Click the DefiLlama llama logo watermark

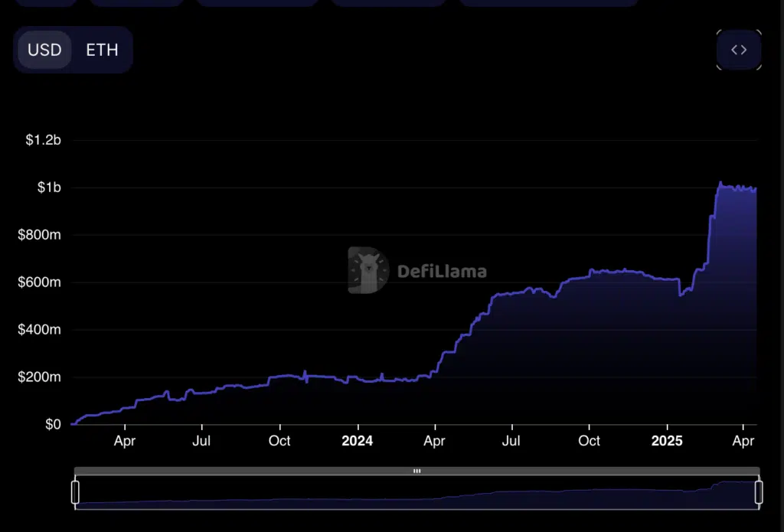[368, 270]
